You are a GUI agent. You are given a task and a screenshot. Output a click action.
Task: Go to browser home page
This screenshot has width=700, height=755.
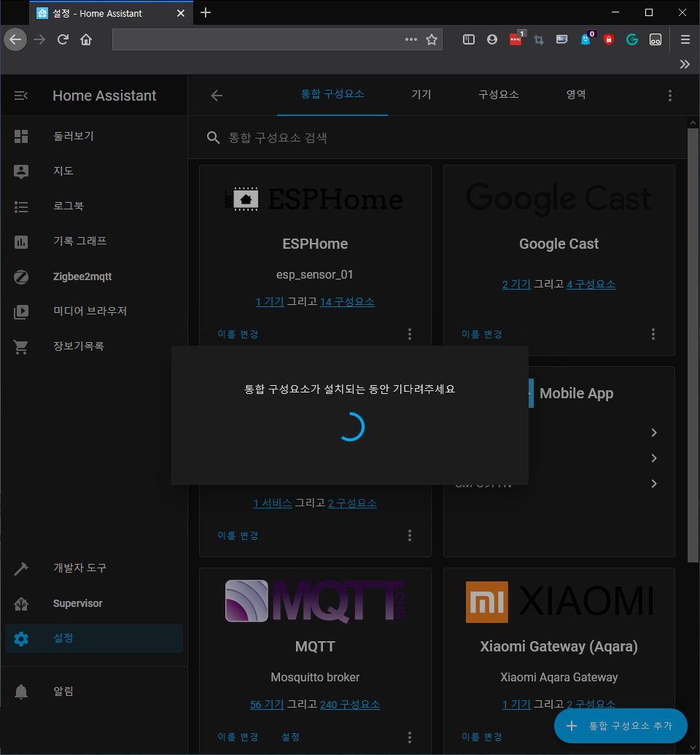point(86,39)
